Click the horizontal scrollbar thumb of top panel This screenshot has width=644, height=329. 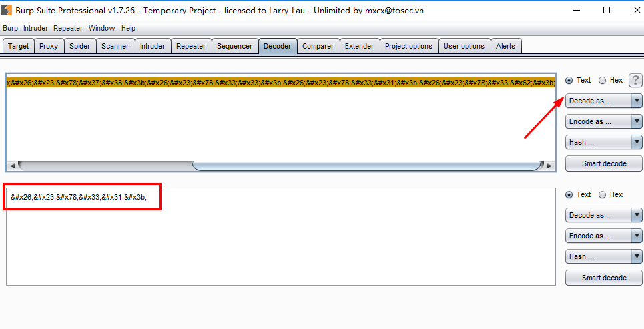tap(366, 166)
